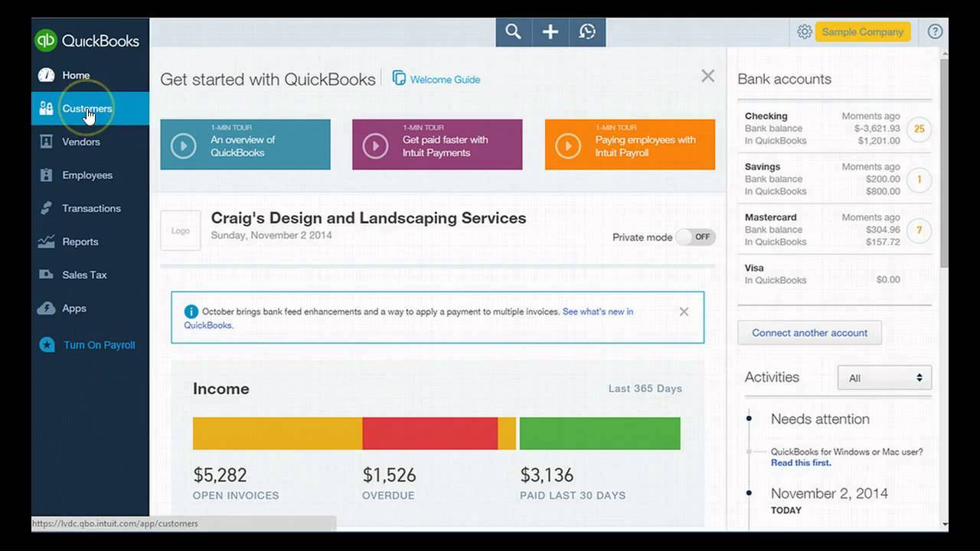Image resolution: width=980 pixels, height=551 pixels.
Task: Click the QuickBooks logo icon
Action: [46, 41]
